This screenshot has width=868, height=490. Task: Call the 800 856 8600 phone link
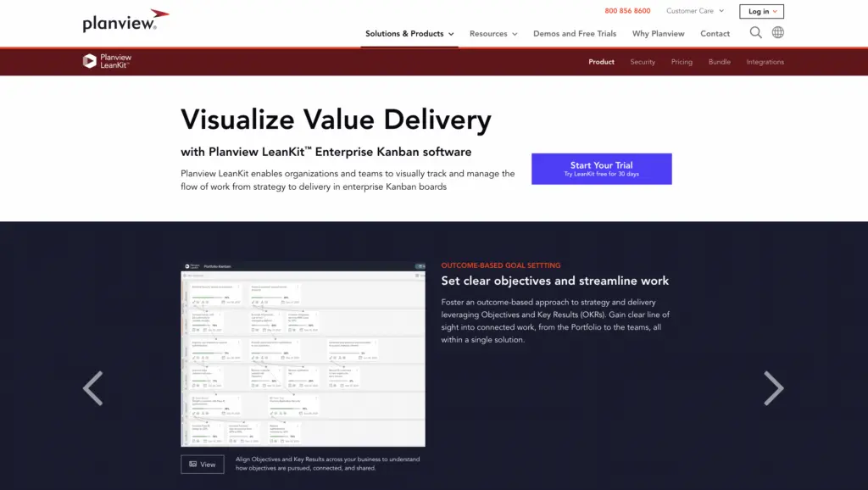[x=627, y=11]
